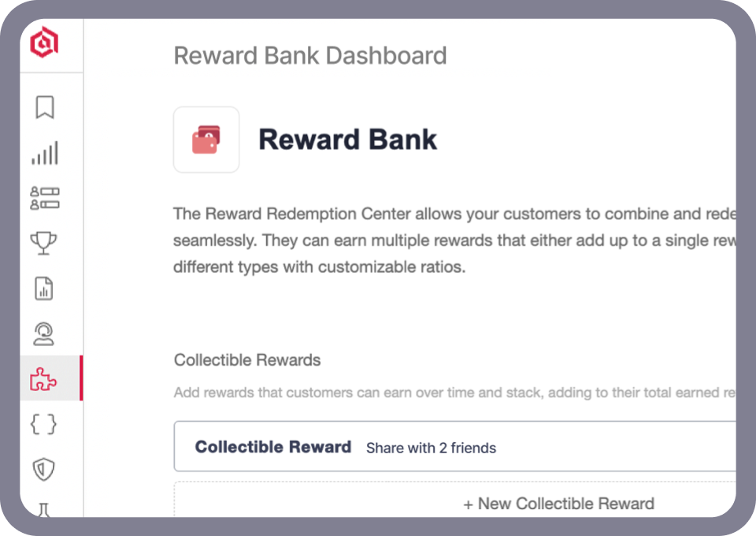Click the red puzzle piece icon

(x=43, y=380)
